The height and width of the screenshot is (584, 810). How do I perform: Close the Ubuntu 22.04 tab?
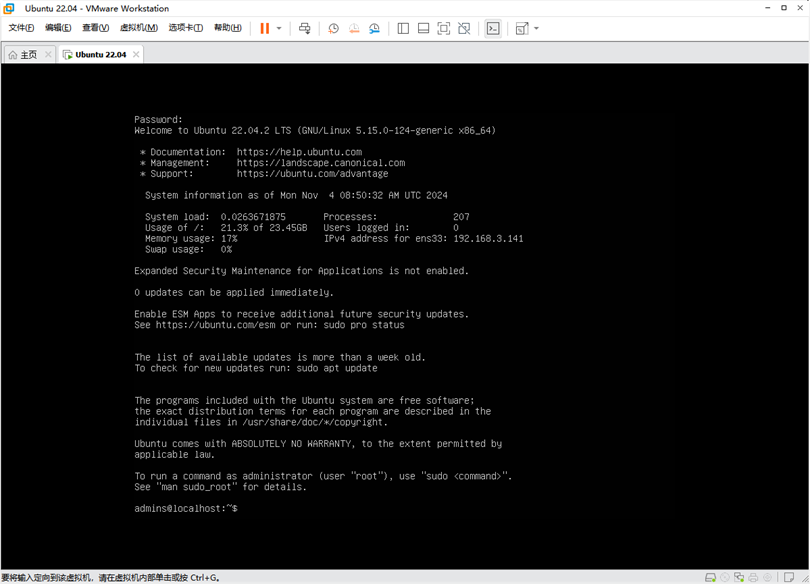point(136,54)
